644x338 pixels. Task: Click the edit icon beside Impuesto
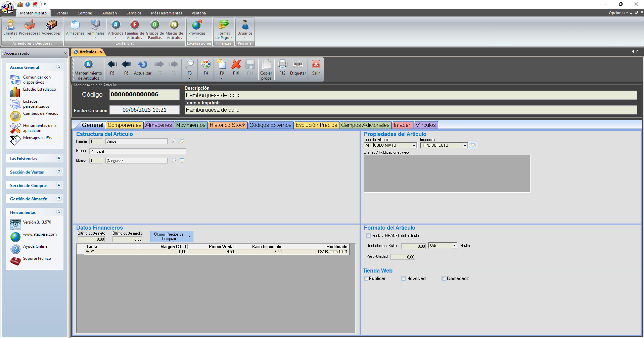pyautogui.click(x=473, y=145)
